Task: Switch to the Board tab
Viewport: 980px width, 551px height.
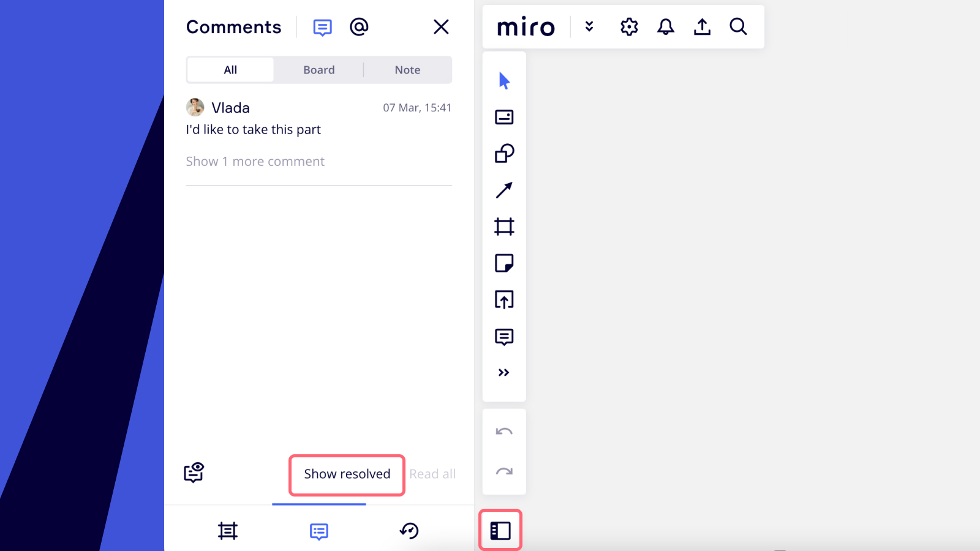Action: click(318, 70)
